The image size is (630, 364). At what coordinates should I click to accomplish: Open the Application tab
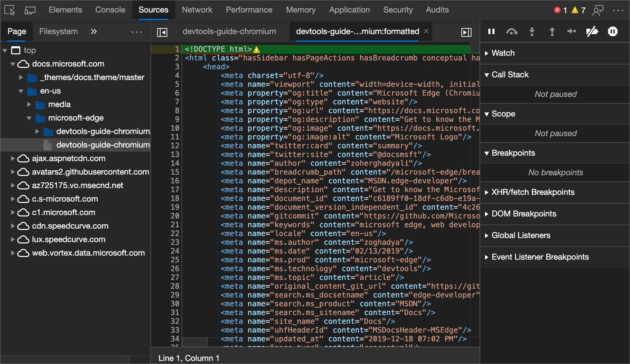pyautogui.click(x=349, y=10)
